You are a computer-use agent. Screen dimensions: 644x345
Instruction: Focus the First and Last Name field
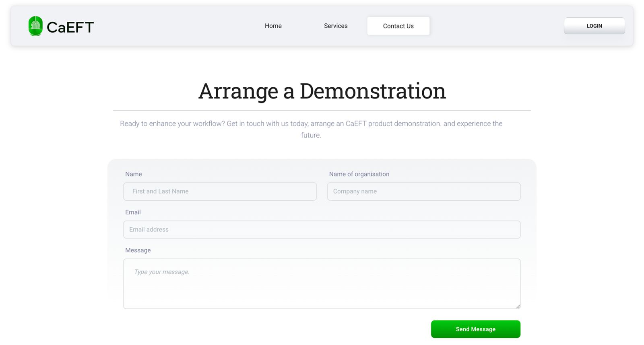coord(220,191)
